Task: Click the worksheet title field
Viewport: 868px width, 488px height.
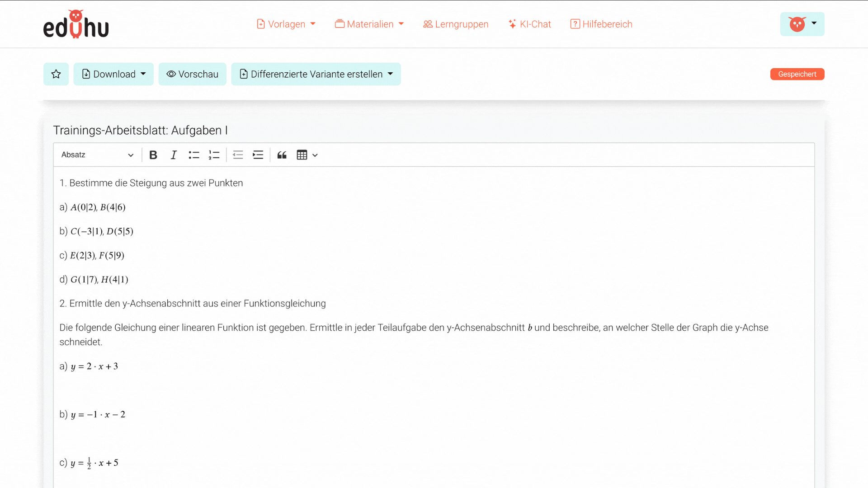Action: point(140,130)
